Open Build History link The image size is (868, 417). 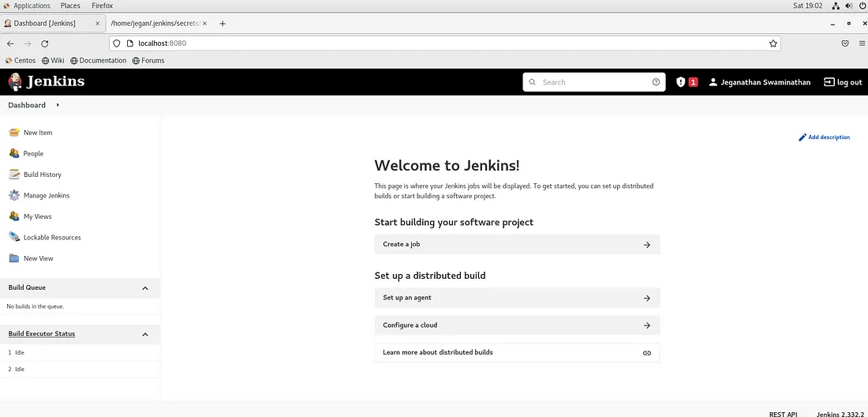tap(42, 175)
